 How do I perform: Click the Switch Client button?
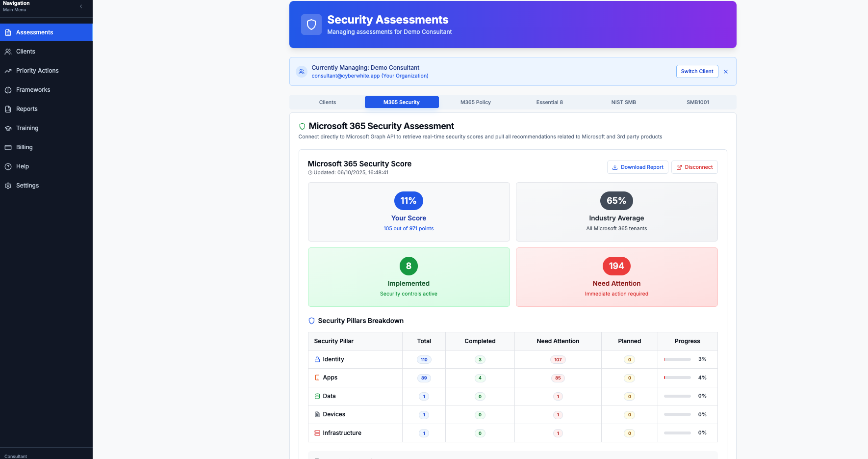[697, 71]
